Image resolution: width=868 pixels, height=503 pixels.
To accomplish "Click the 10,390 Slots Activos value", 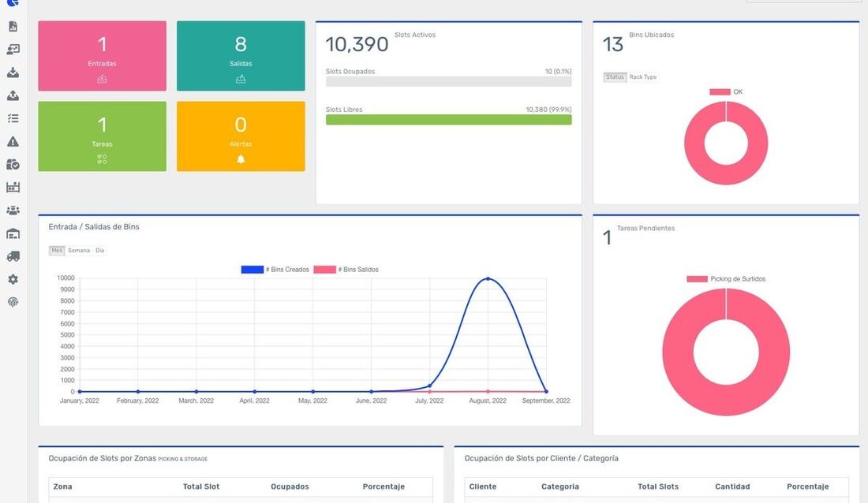I will [357, 44].
